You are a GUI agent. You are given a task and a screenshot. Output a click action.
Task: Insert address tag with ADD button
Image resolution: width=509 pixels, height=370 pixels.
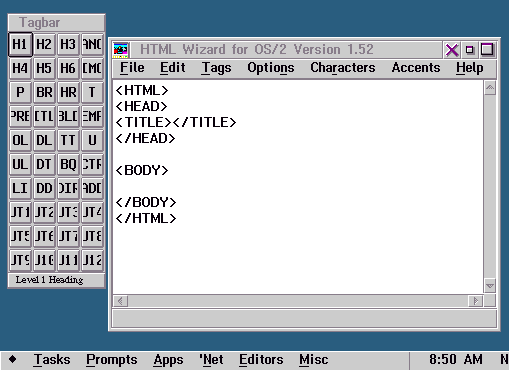coord(92,188)
